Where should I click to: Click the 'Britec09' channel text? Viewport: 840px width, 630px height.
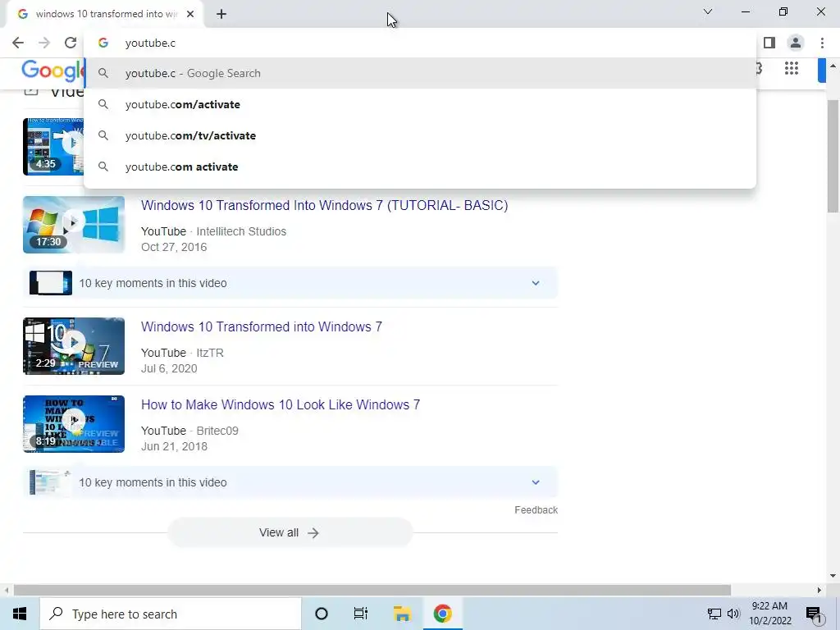(217, 431)
